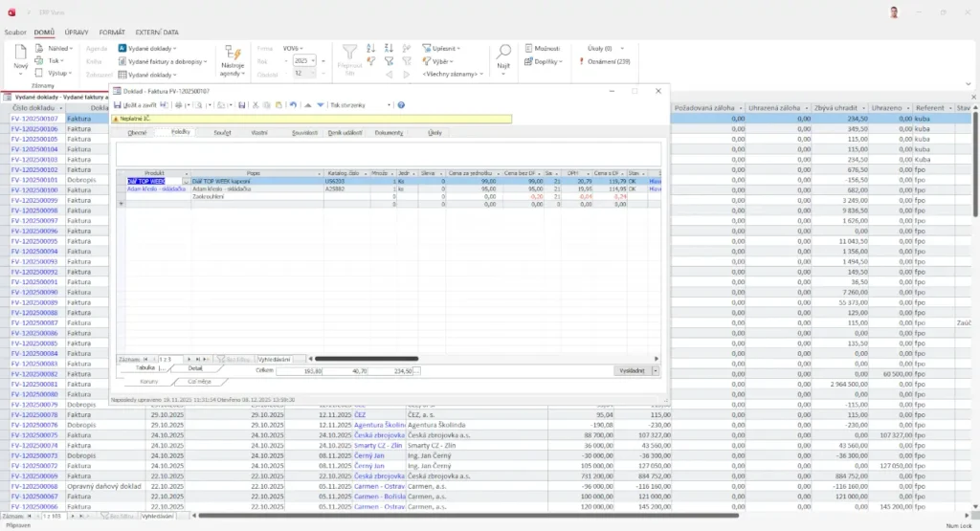Click the blue help icon in document toolbar
980x531 pixels.
[401, 105]
